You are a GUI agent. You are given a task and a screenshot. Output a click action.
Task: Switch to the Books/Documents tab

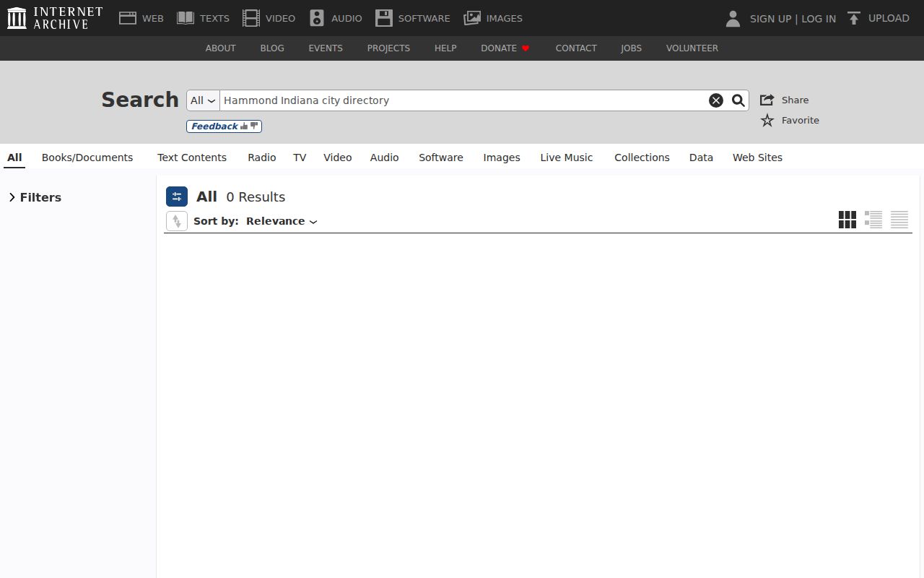(x=87, y=158)
